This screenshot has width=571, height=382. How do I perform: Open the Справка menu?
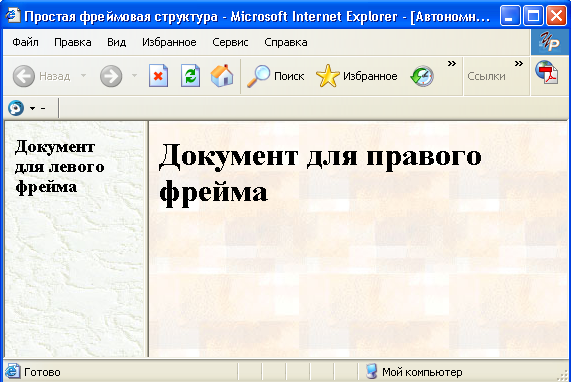(x=286, y=42)
